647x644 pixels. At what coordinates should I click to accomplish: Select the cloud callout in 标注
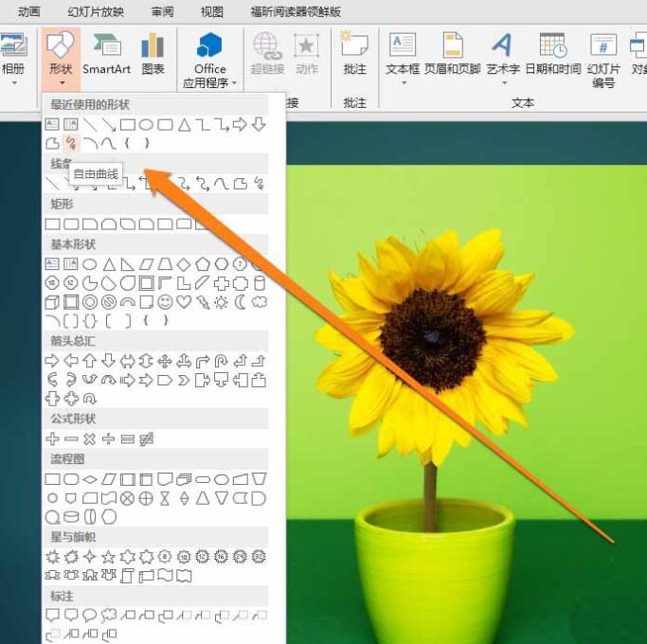[108, 615]
